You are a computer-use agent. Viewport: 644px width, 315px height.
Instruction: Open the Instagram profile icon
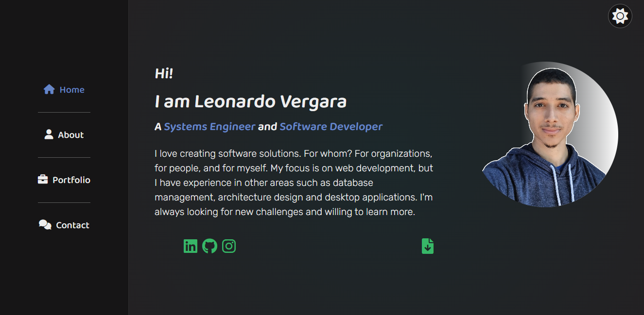point(229,246)
